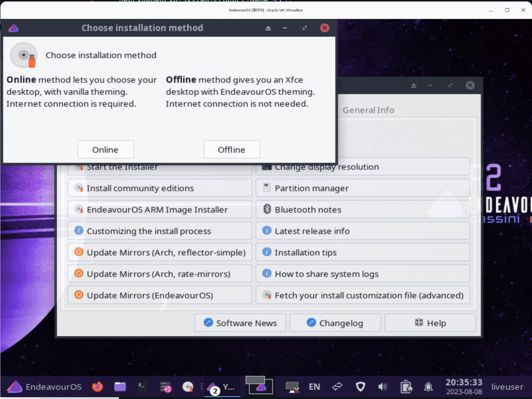Choose the Offline installation method
The height and width of the screenshot is (399, 532).
tap(232, 149)
